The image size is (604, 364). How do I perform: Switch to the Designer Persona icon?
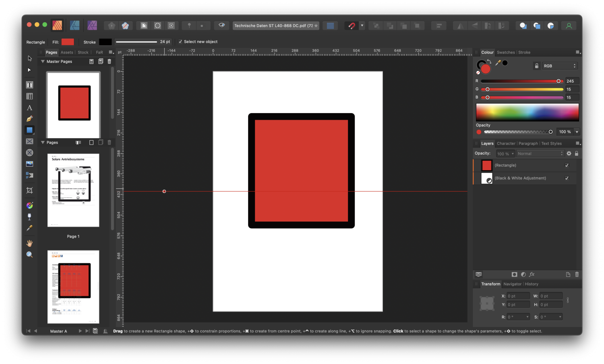click(x=75, y=25)
